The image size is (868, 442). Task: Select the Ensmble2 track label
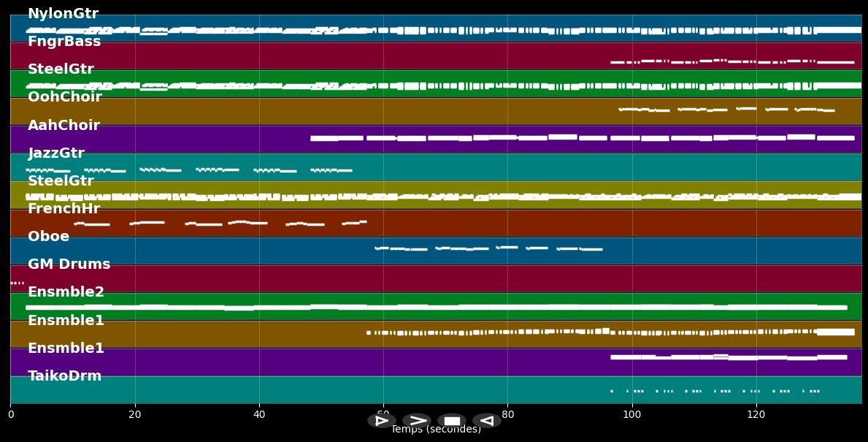pos(66,292)
